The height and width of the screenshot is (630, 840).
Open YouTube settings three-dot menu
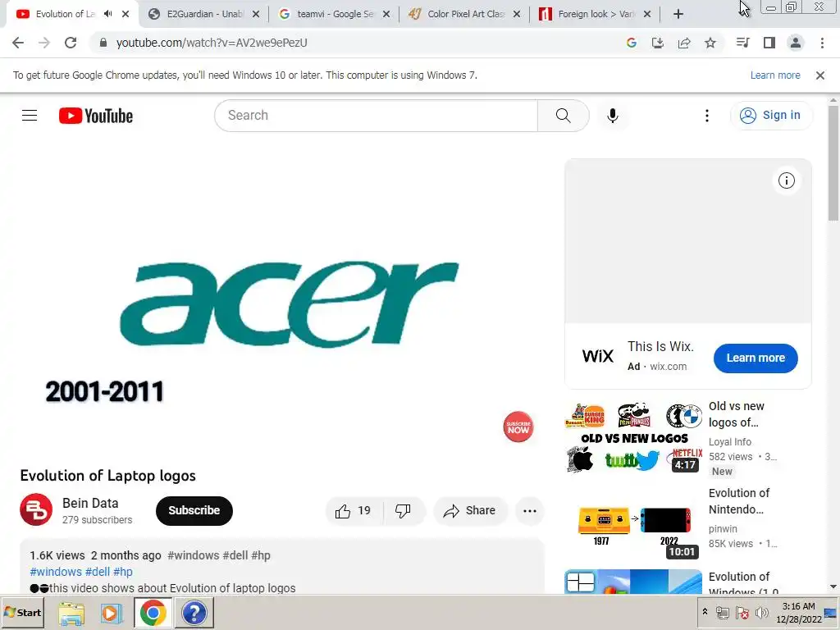tap(706, 115)
